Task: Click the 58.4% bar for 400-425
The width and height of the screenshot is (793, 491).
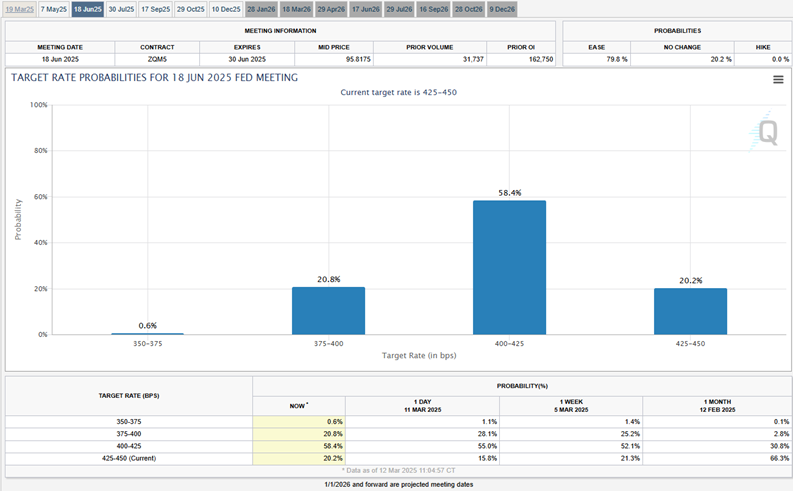Action: 509,267
